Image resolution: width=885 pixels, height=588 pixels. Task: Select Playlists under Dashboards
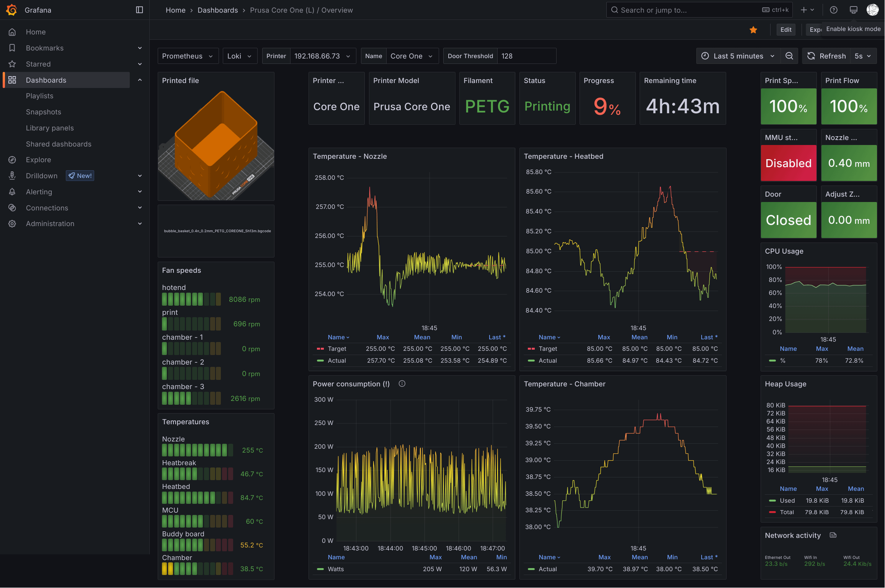[39, 96]
